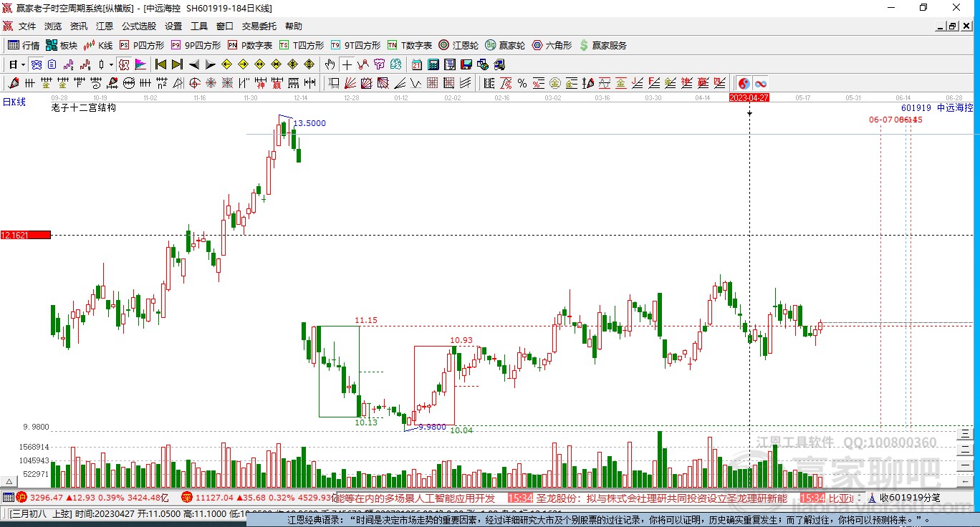This screenshot has width=980, height=527.
Task: Click the 9.9800 low label in blue
Action: (432, 427)
